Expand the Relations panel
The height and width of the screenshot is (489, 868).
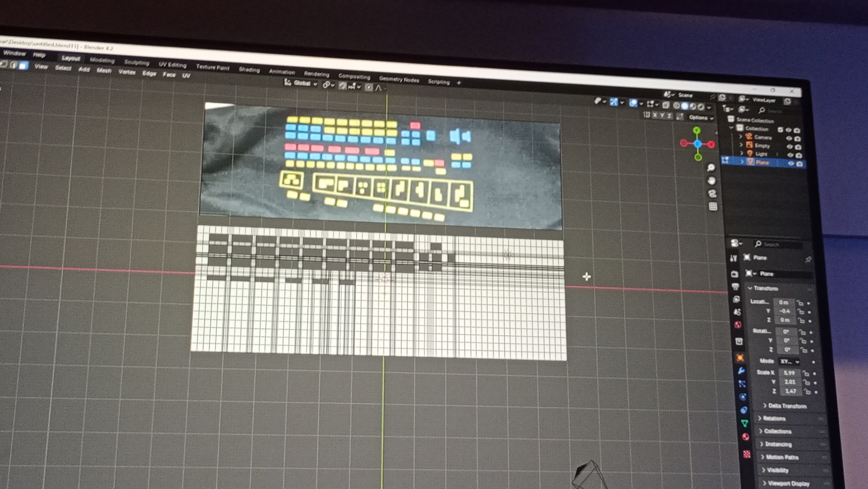click(774, 419)
